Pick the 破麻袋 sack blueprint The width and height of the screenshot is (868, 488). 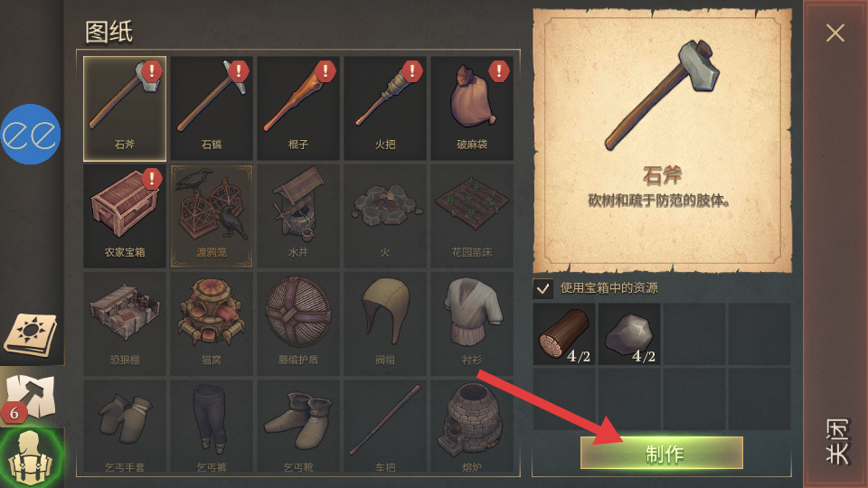[472, 108]
